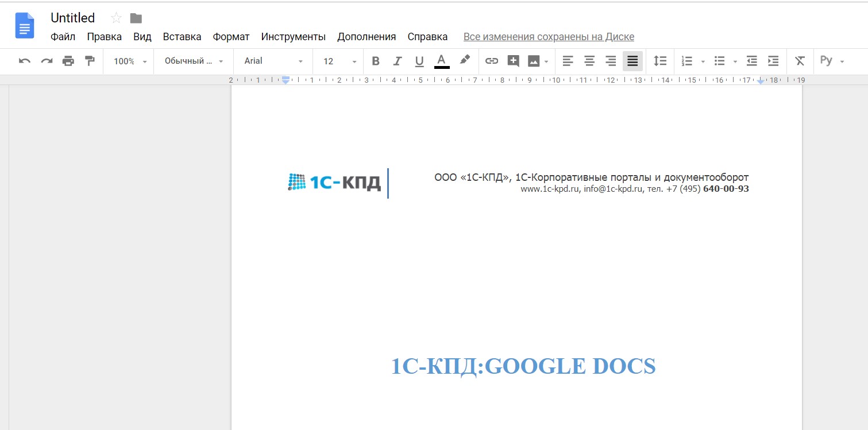The width and height of the screenshot is (868, 430).
Task: Rename the Untitled document title
Action: pos(73,18)
